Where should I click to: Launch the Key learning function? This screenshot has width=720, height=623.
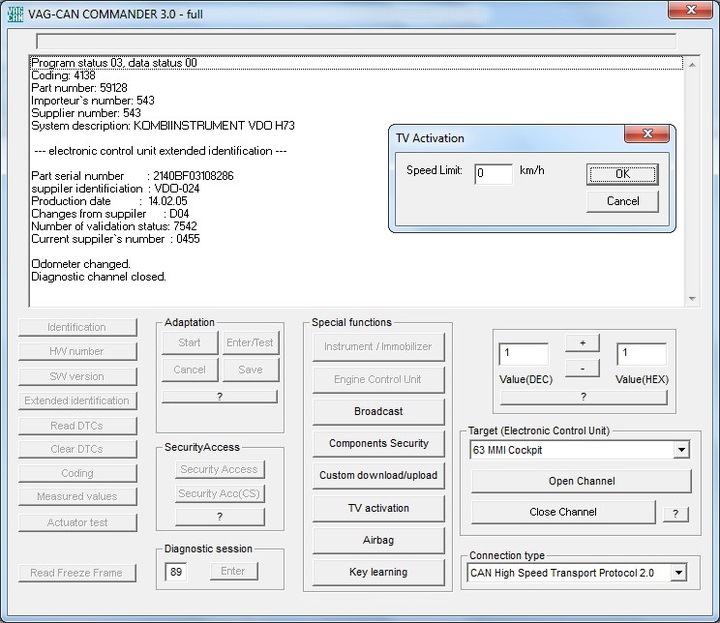(x=378, y=572)
